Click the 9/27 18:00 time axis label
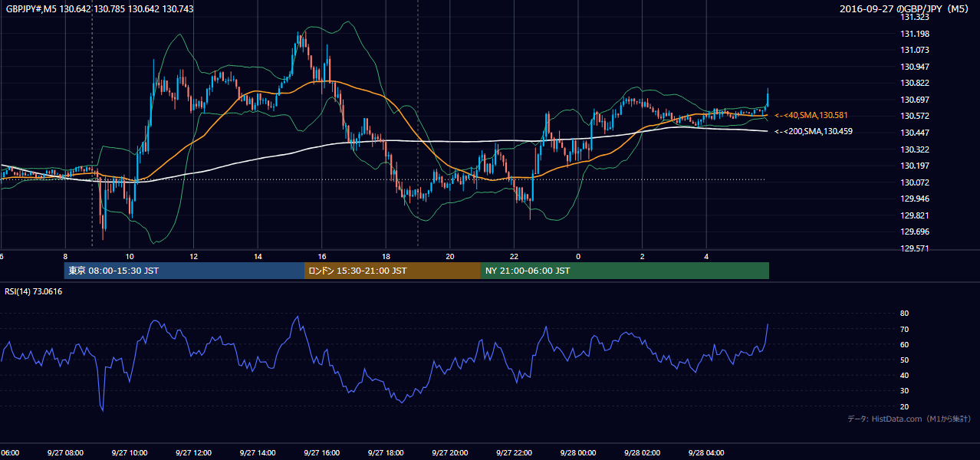Viewport: 980px width, 460px height. pyautogui.click(x=386, y=452)
